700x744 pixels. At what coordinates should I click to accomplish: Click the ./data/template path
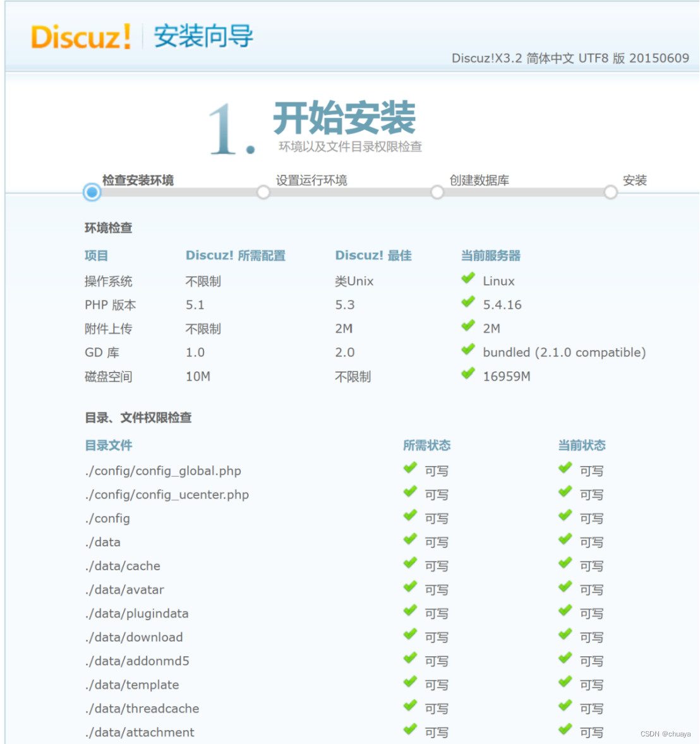[x=132, y=685]
